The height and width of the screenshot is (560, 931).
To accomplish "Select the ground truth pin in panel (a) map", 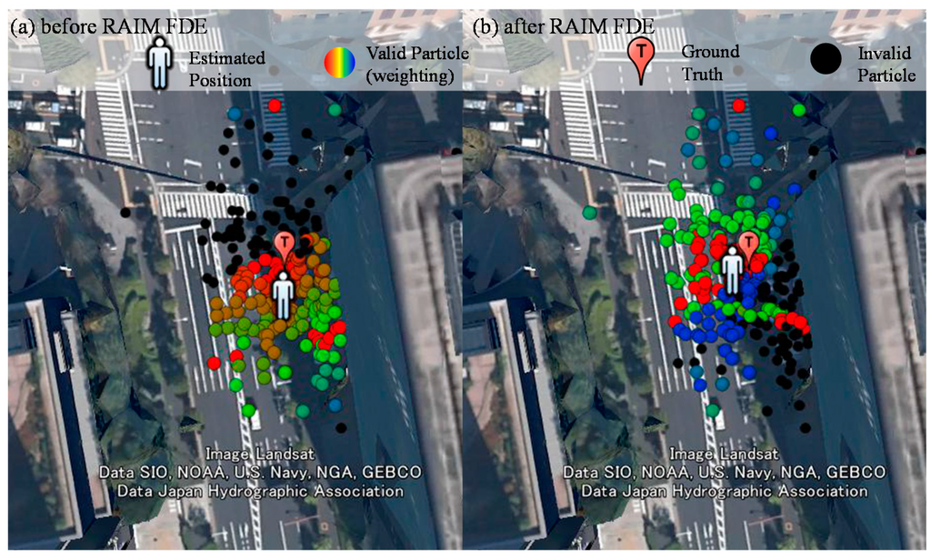I will coord(284,245).
